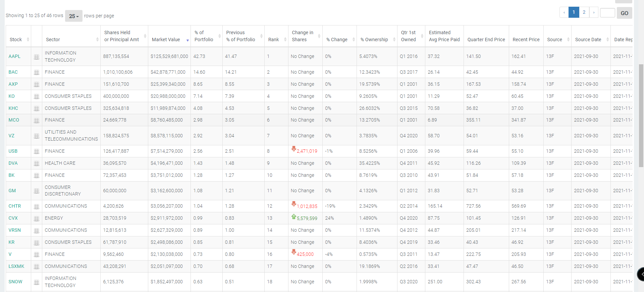Sort by Qtr 1st Owned column
The image size is (644, 292).
[411, 36]
